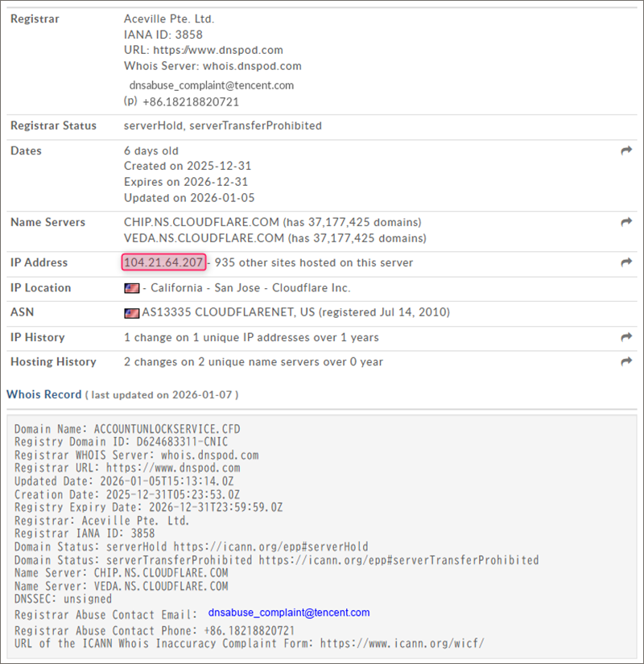Click the arrow icon in IP Address row
This screenshot has height=664, width=644.
[626, 262]
